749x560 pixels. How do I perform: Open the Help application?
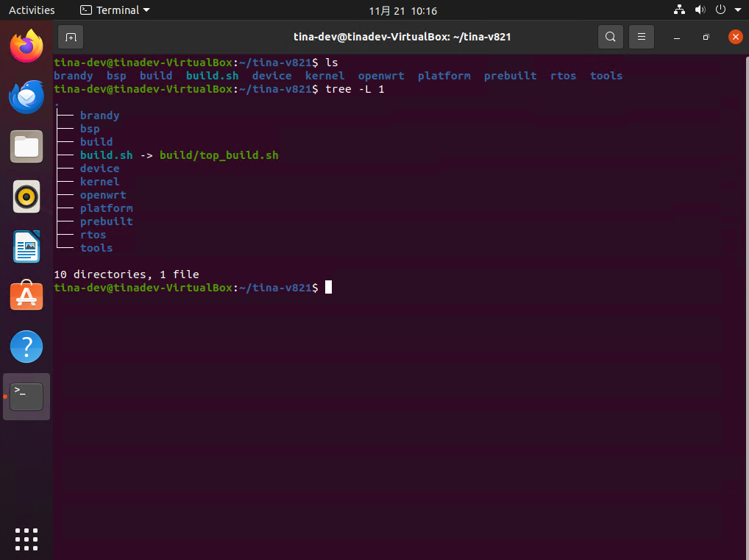26,347
